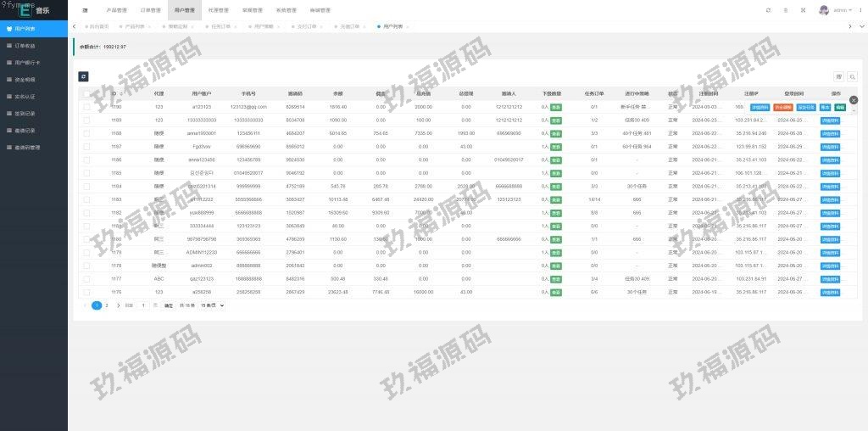Open 代理管理 in the top menu
Viewport: 868px width, 431px height.
click(x=218, y=10)
